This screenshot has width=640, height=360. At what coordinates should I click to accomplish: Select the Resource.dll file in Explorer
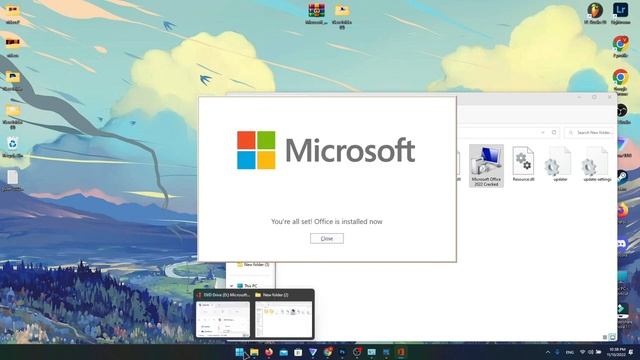tap(523, 164)
